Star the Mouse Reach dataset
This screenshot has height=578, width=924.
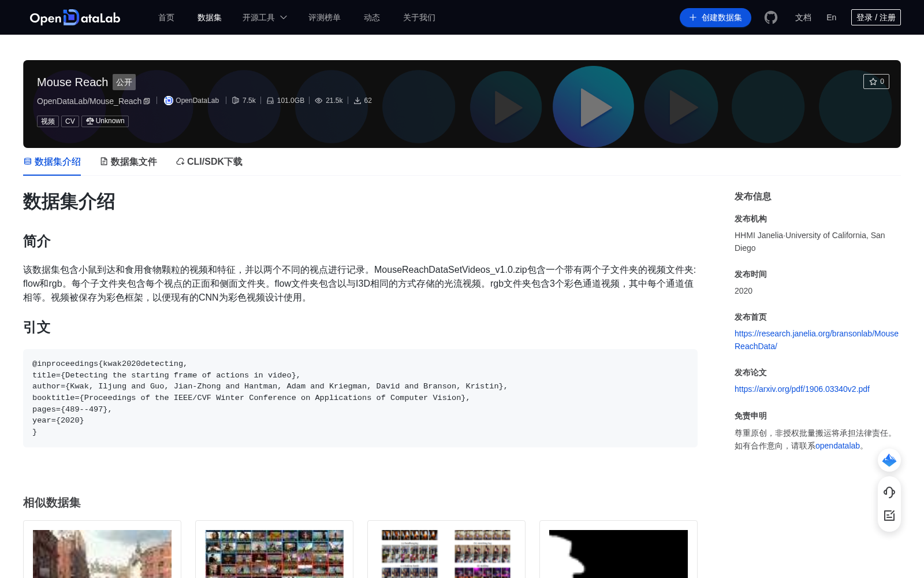tap(876, 81)
